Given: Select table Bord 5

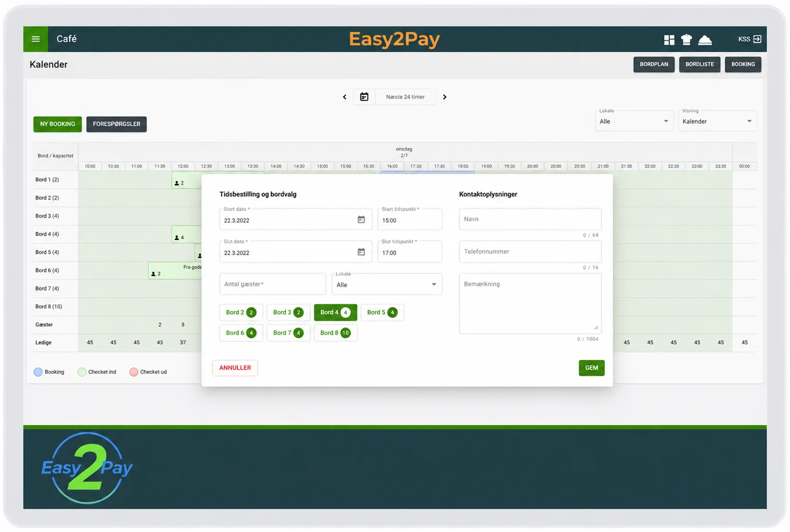Looking at the screenshot, I should pyautogui.click(x=382, y=312).
